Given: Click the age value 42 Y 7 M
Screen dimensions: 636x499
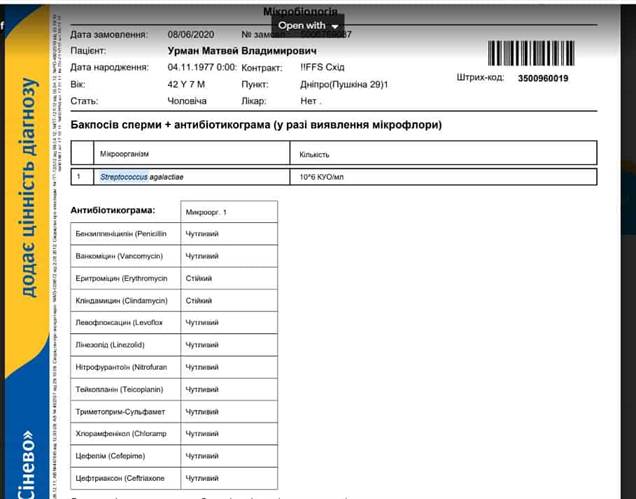Looking at the screenshot, I should tap(186, 84).
